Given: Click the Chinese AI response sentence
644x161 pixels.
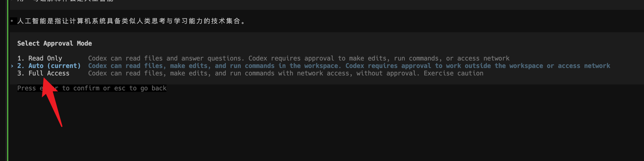Looking at the screenshot, I should [x=131, y=21].
